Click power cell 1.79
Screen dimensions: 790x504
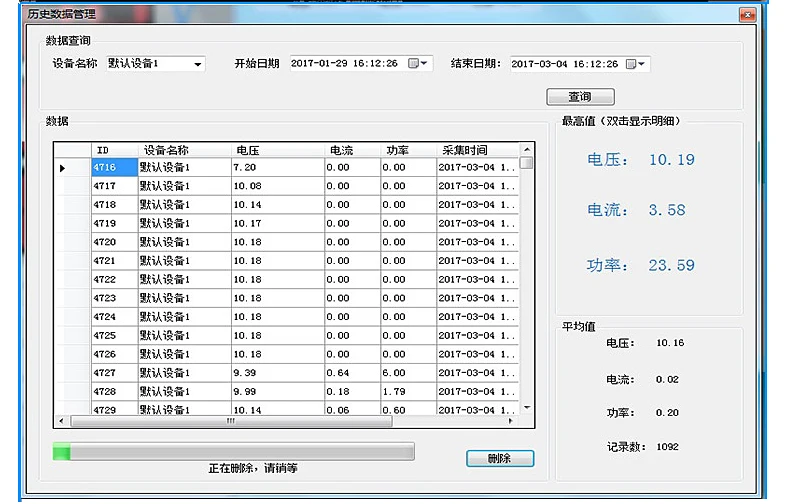(x=408, y=391)
